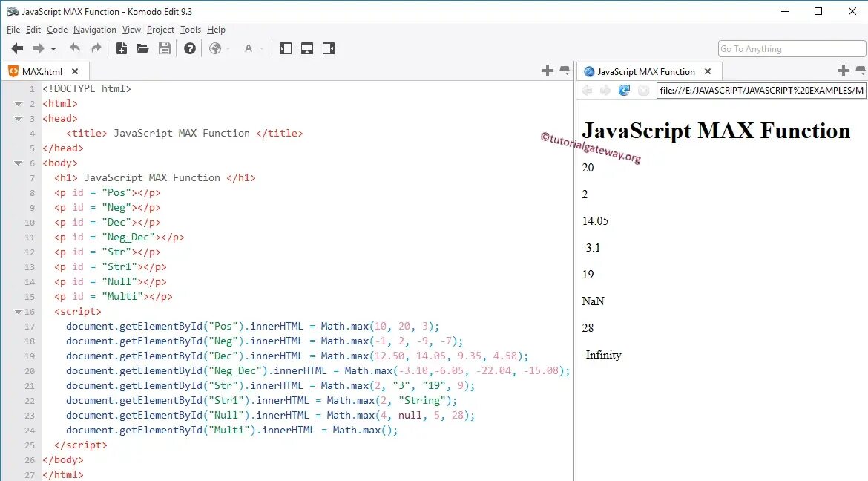This screenshot has height=481, width=868.
Task: Click the Go To Anything search field
Action: [x=792, y=49]
